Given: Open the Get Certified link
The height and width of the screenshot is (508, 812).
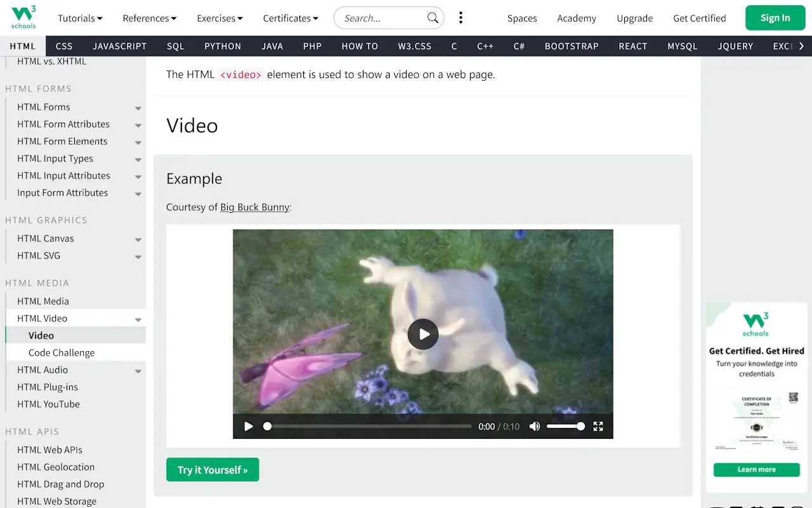Looking at the screenshot, I should tap(700, 18).
